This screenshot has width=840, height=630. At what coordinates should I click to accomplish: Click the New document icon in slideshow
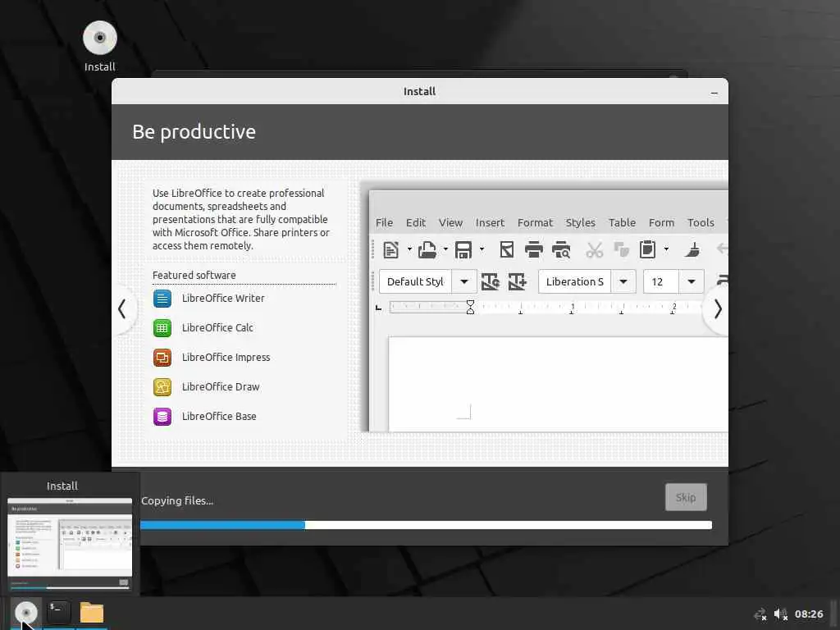tap(390, 249)
